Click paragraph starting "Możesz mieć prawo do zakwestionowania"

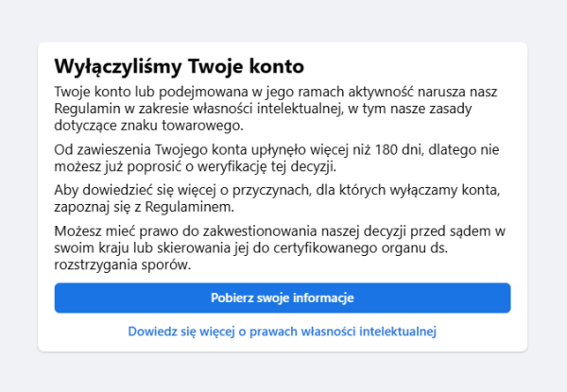click(280, 247)
